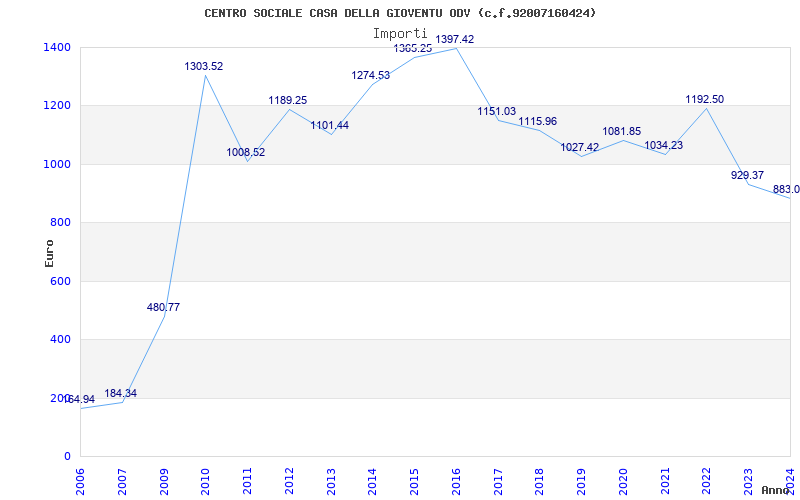Screen dimensions: 800x500
Task: Select data value 929.37
Action: click(x=747, y=176)
